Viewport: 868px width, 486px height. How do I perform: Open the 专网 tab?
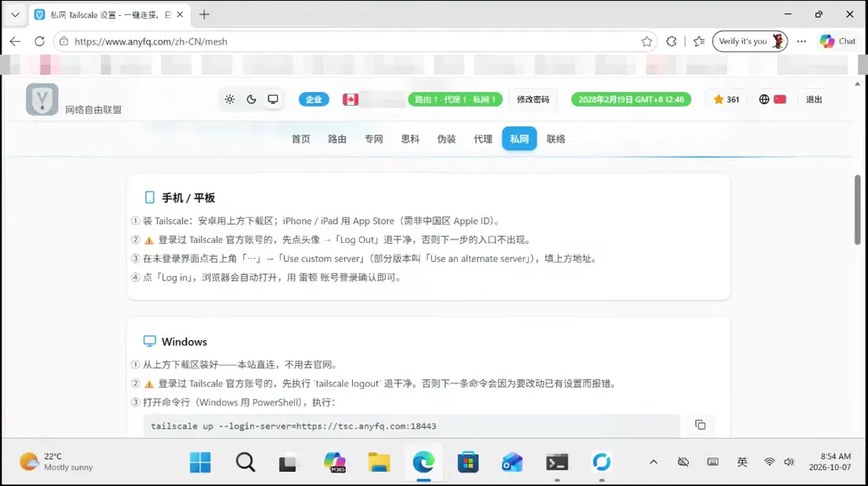pyautogui.click(x=374, y=139)
